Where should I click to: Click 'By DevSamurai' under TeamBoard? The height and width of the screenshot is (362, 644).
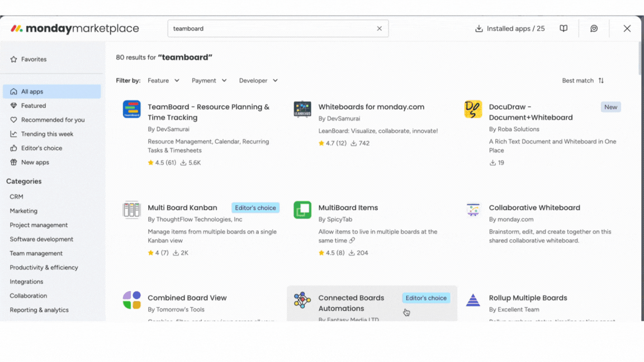[168, 129]
